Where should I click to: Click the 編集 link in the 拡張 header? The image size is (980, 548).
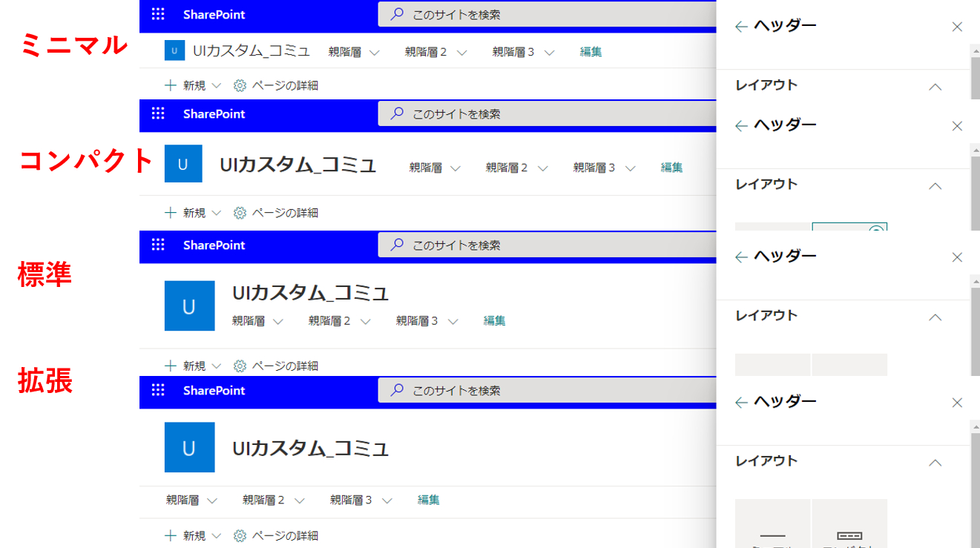pos(428,501)
